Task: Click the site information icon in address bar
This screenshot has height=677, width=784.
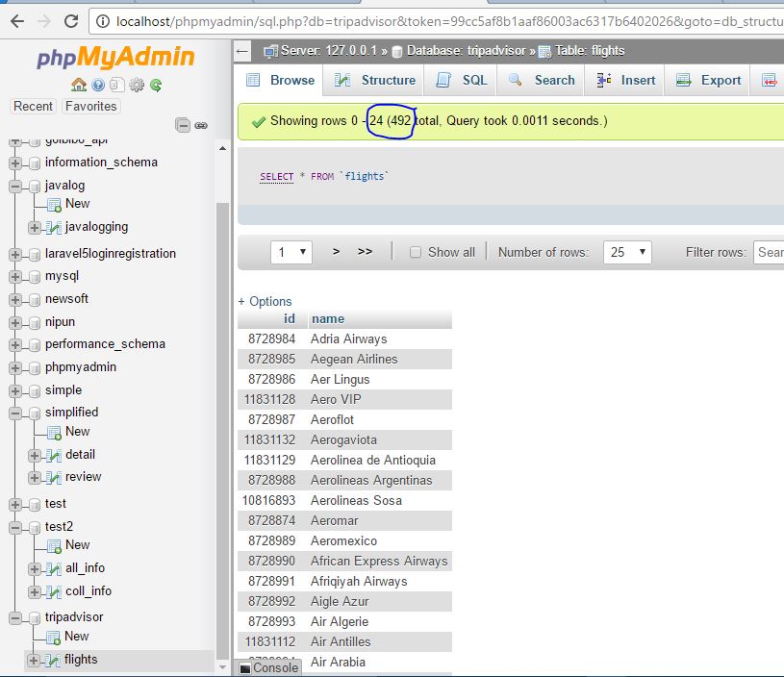Action: pyautogui.click(x=103, y=21)
